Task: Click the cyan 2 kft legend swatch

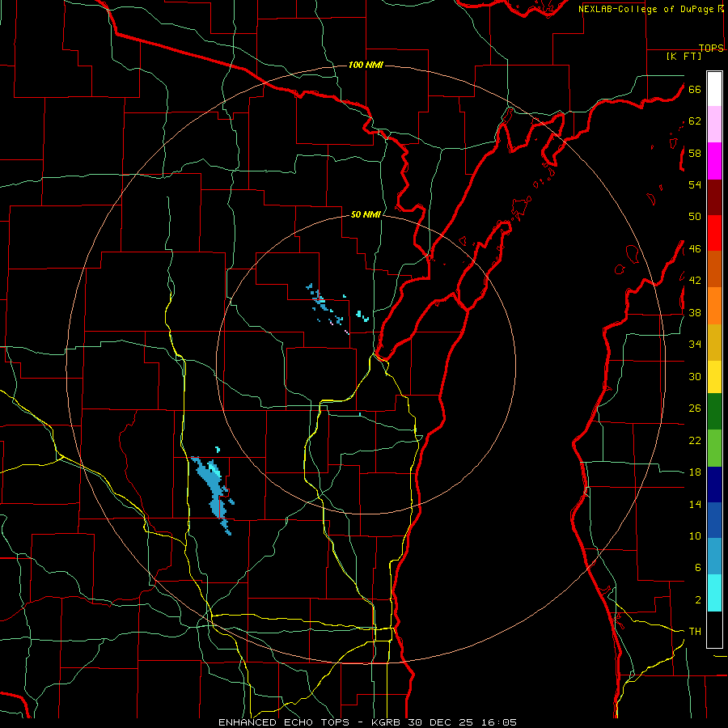Action: pyautogui.click(x=714, y=593)
